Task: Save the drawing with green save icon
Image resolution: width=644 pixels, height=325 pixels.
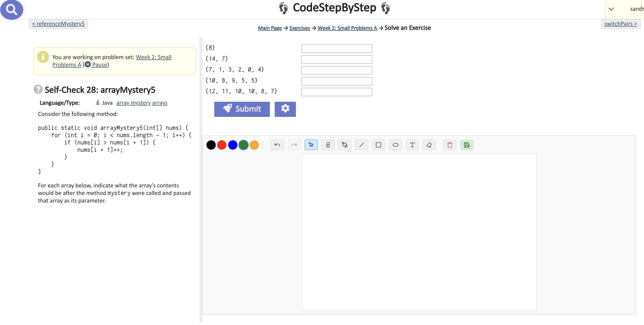Action: coord(467,145)
